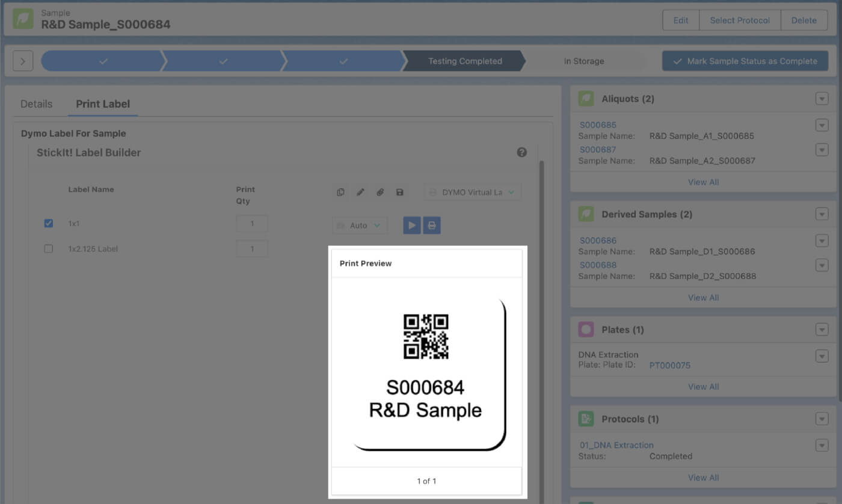The image size is (842, 504).
Task: Click Print Qty field for 1x2.125 Label
Action: 252,249
